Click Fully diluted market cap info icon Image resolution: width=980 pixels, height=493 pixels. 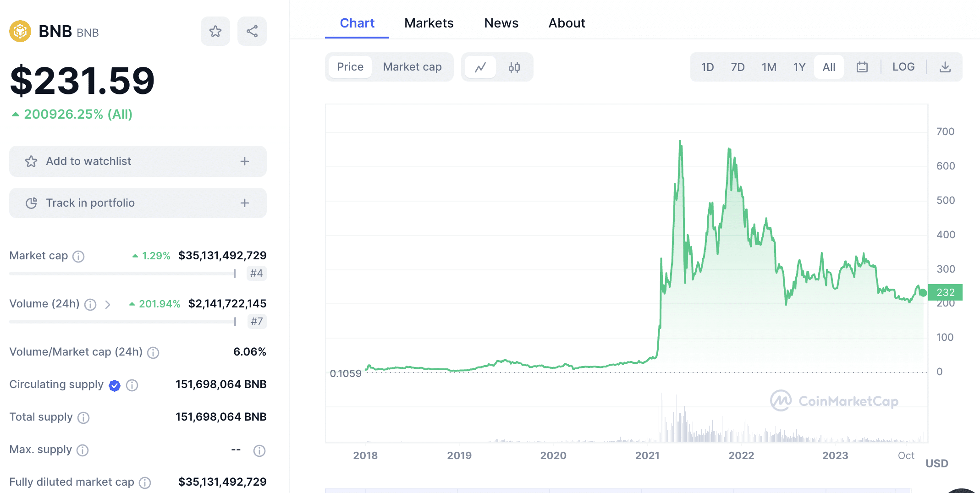click(145, 483)
